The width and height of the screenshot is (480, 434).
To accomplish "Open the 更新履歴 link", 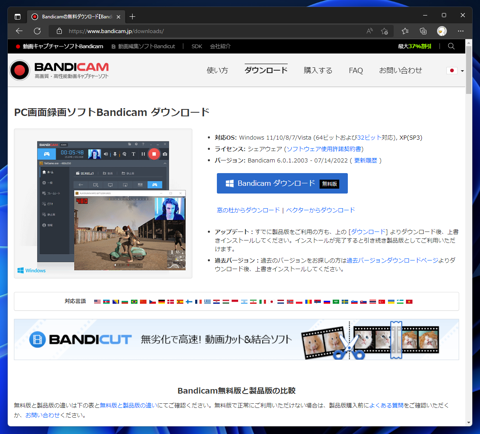I will tap(365, 160).
